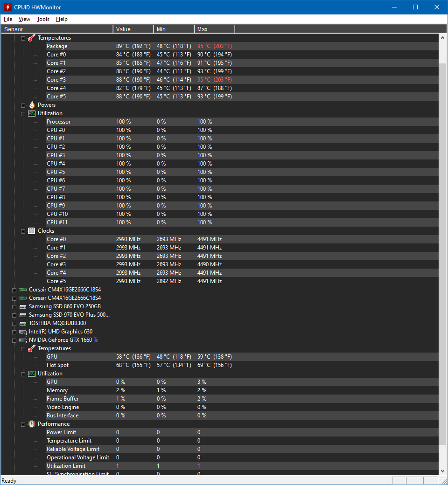Viewport: 448px width, 485px height.
Task: Click the Samsung SSD 970 EVO Plus drive icon
Action: [22, 315]
